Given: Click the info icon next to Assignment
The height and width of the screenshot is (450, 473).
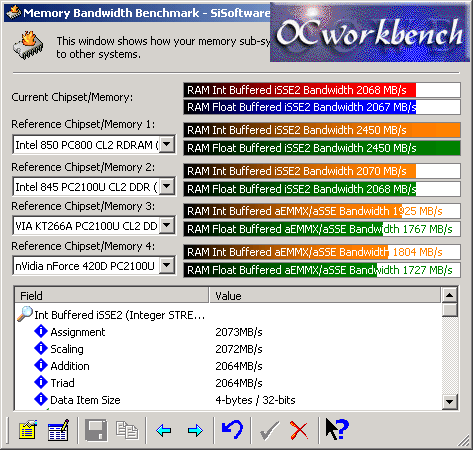Looking at the screenshot, I should point(41,331).
